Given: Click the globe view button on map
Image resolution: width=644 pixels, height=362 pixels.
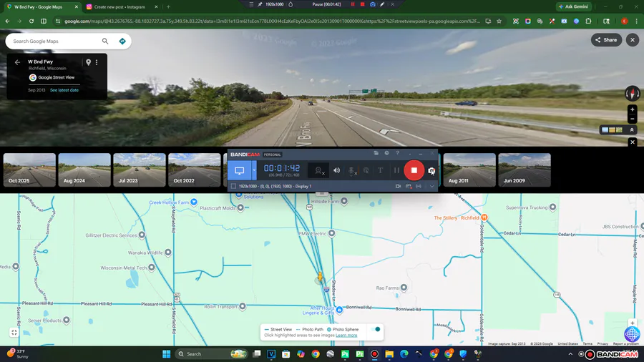Looking at the screenshot, I should coord(632,334).
